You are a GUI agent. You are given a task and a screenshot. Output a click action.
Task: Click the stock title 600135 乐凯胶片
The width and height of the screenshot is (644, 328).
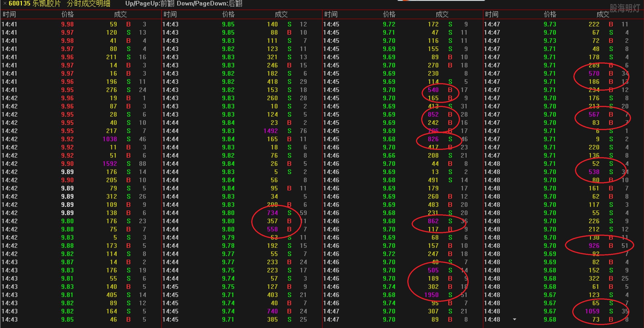[35, 3]
